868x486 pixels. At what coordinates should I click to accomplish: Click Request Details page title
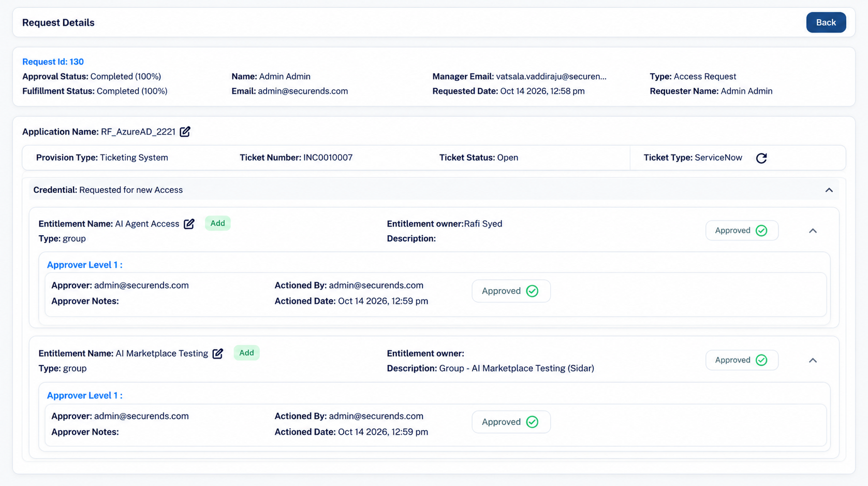pyautogui.click(x=58, y=23)
